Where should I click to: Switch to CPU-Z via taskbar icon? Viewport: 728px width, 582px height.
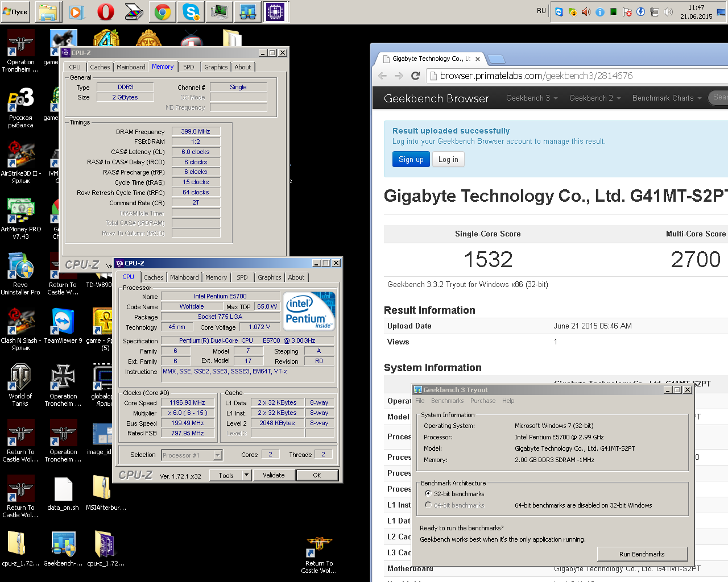click(x=276, y=11)
